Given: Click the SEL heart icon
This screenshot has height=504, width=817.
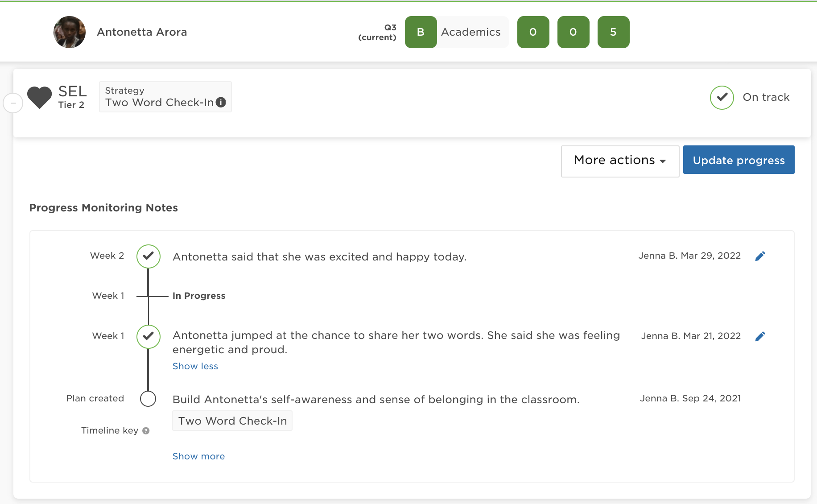Looking at the screenshot, I should tap(40, 97).
